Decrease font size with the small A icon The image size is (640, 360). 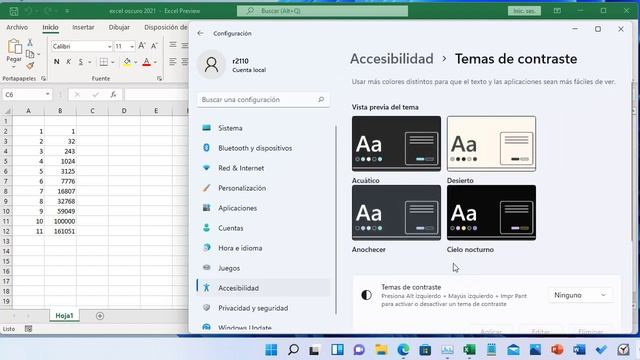tap(154, 46)
